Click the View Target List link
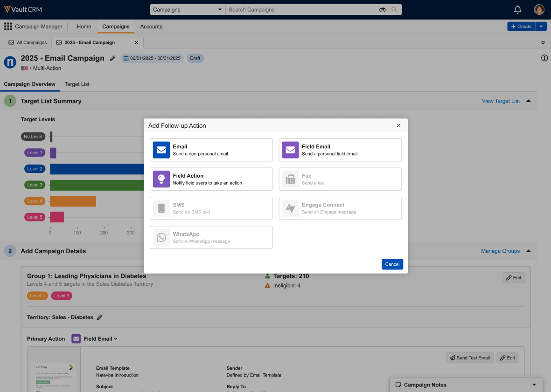 [x=501, y=101]
